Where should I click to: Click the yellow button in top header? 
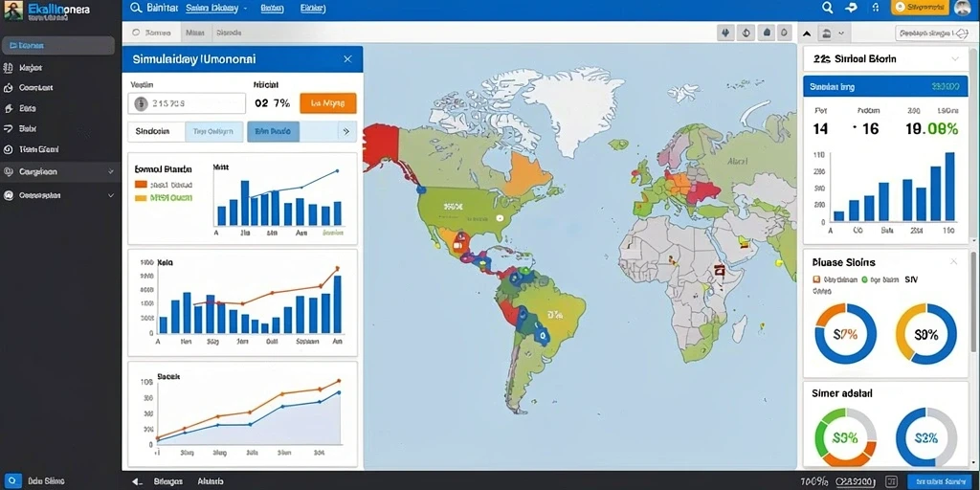point(920,8)
